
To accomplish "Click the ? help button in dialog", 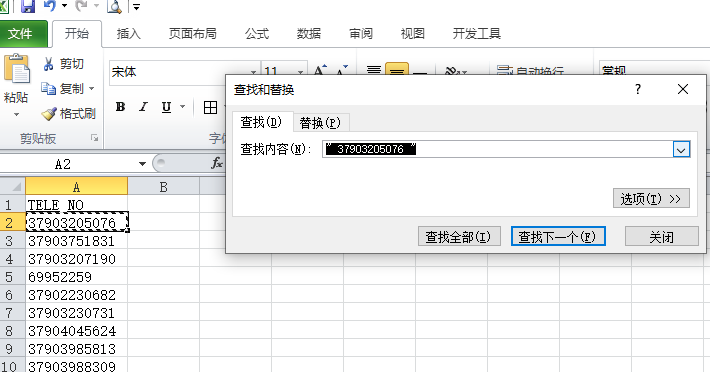I will pyautogui.click(x=638, y=89).
